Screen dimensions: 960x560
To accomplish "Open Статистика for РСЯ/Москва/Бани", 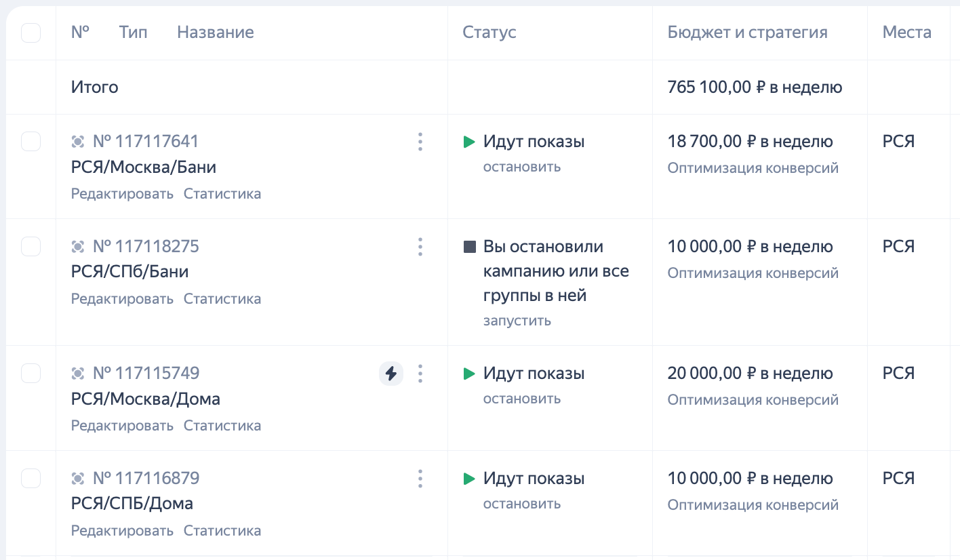I will (x=222, y=194).
